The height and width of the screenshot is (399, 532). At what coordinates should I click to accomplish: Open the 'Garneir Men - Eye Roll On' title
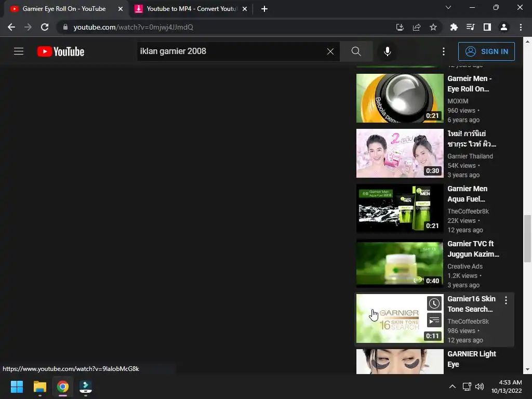pos(470,84)
